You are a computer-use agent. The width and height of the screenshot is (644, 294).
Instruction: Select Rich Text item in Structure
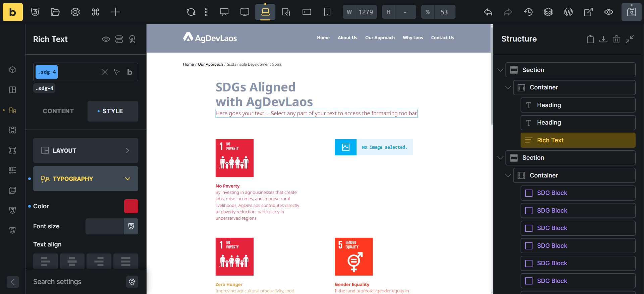pyautogui.click(x=578, y=140)
